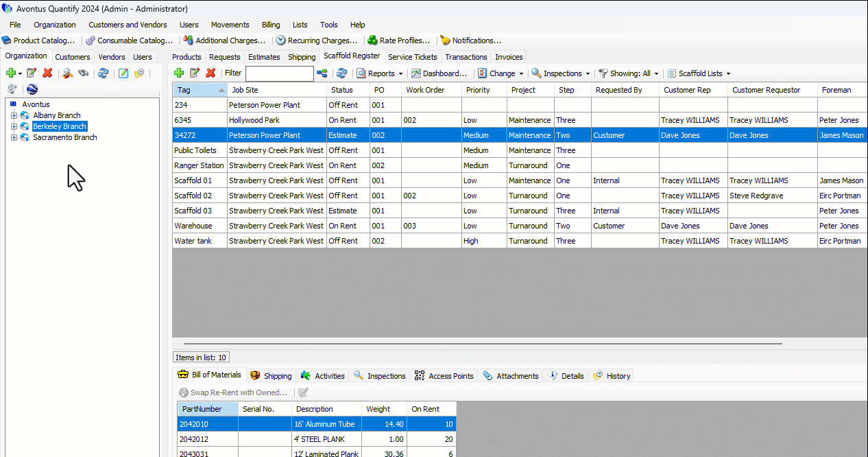Click the red X delete icon in the Scaffold Register toolbar
This screenshot has width=868, height=457.
pos(210,73)
